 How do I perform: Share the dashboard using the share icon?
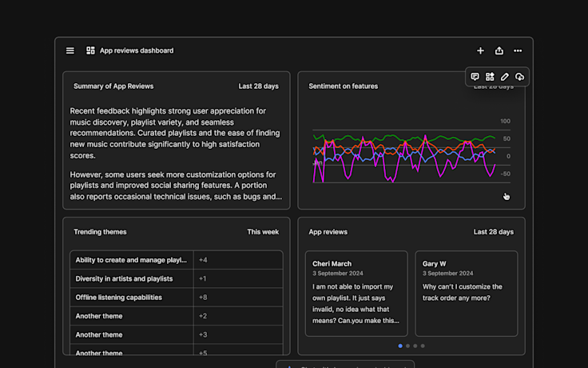click(499, 50)
